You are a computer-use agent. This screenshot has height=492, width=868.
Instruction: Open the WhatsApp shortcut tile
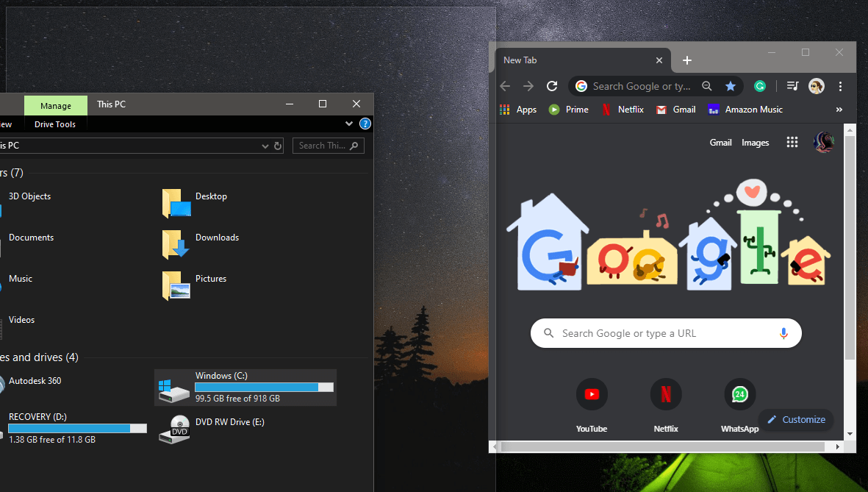[739, 395]
